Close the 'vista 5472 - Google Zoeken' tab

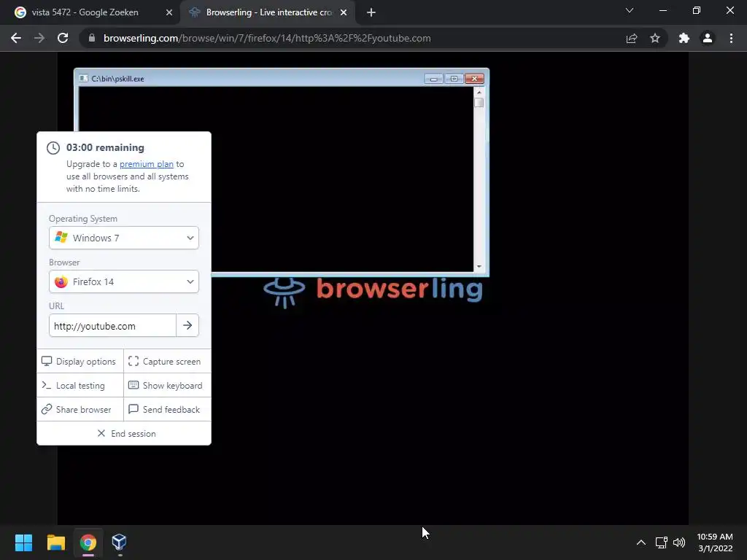pyautogui.click(x=169, y=12)
